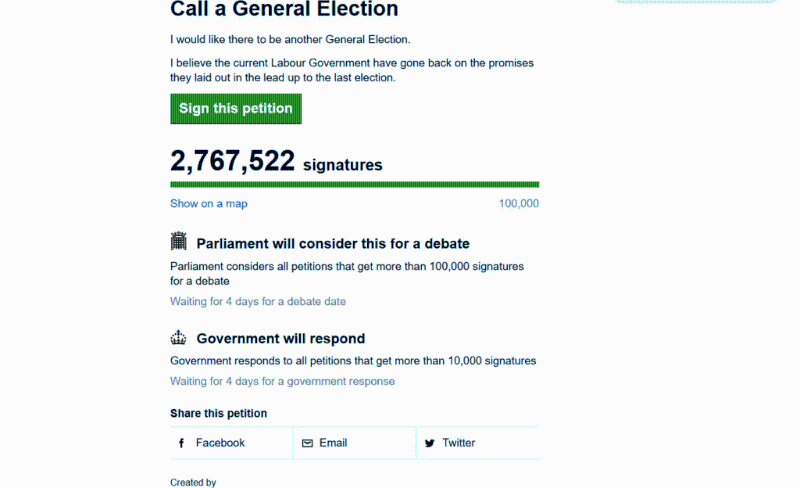Click the 100,000 threshold label
The height and width of the screenshot is (488, 800).
518,204
